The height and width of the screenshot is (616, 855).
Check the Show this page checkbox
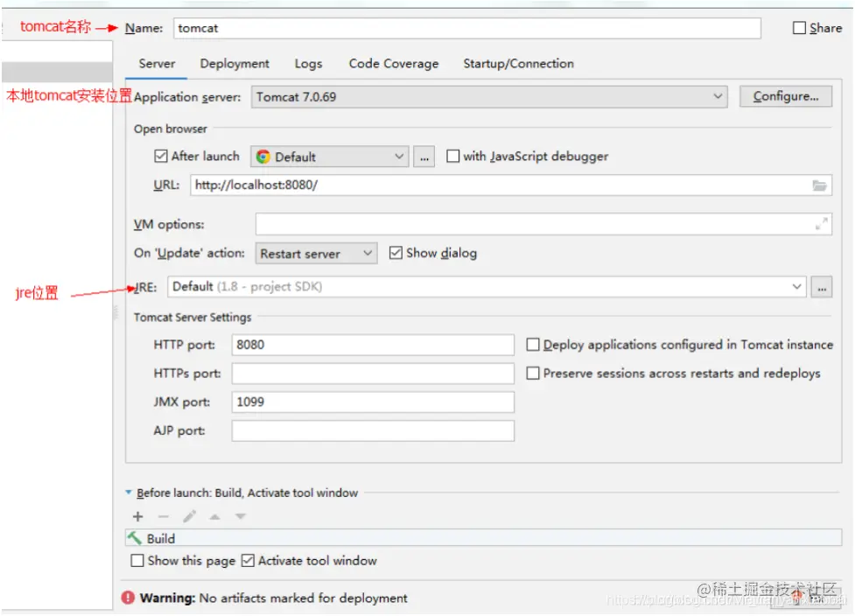click(137, 560)
